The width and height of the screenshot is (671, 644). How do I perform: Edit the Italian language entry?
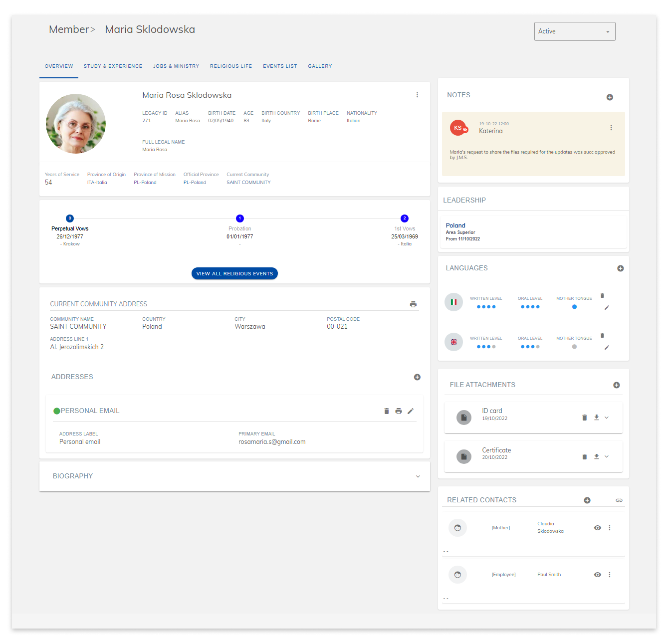point(606,308)
